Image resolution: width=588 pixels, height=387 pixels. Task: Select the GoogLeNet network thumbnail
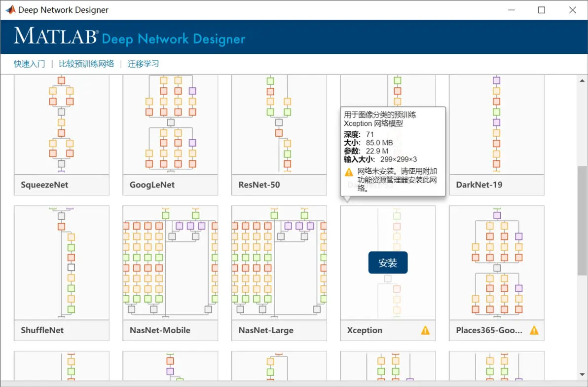pos(170,124)
